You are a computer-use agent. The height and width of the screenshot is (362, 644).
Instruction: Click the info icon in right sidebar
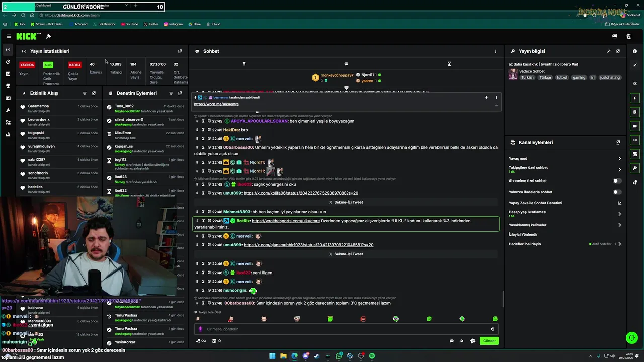coord(635,51)
